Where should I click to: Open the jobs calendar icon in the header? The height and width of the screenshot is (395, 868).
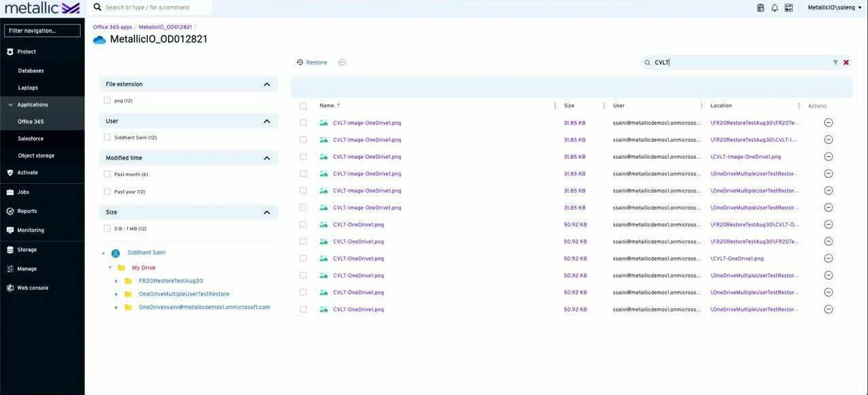pyautogui.click(x=760, y=7)
